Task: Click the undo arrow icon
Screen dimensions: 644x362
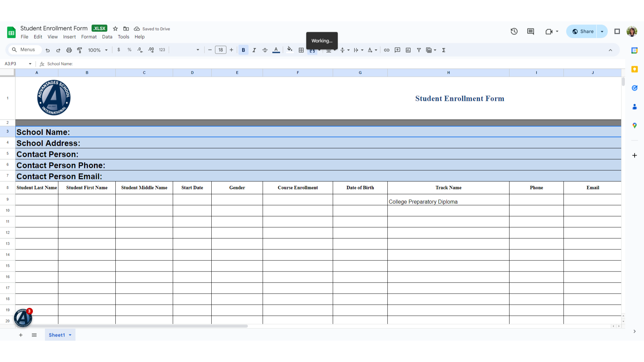Action: 48,50
